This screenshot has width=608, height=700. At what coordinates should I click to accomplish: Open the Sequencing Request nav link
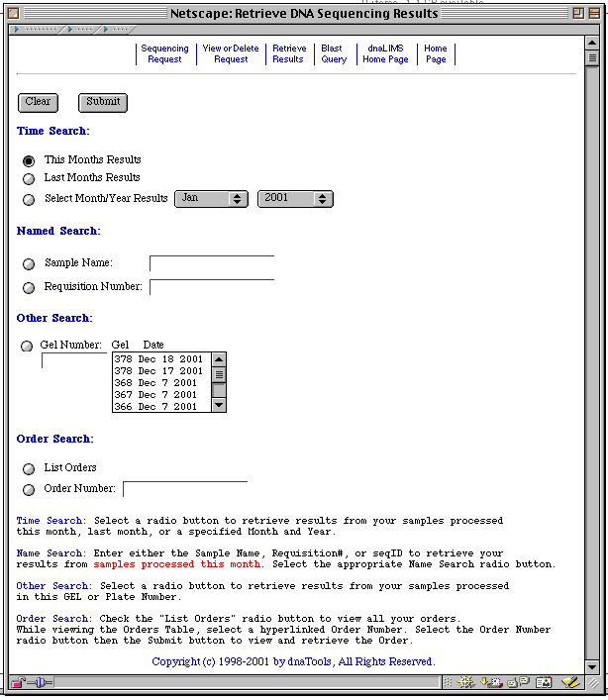[164, 54]
